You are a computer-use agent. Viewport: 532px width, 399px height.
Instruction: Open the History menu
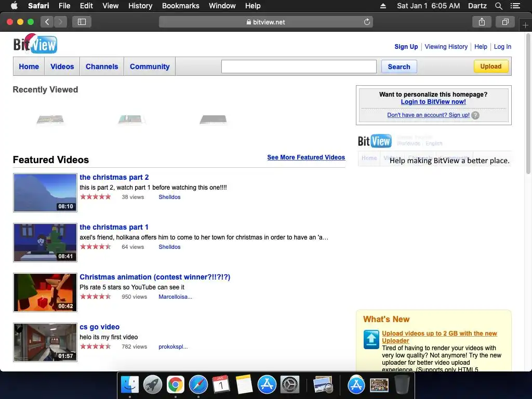tap(140, 6)
